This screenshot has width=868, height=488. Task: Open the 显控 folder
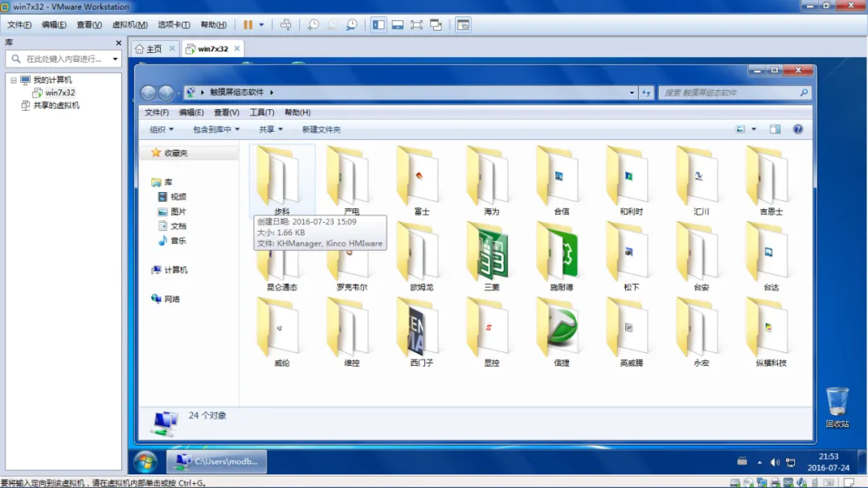point(491,330)
